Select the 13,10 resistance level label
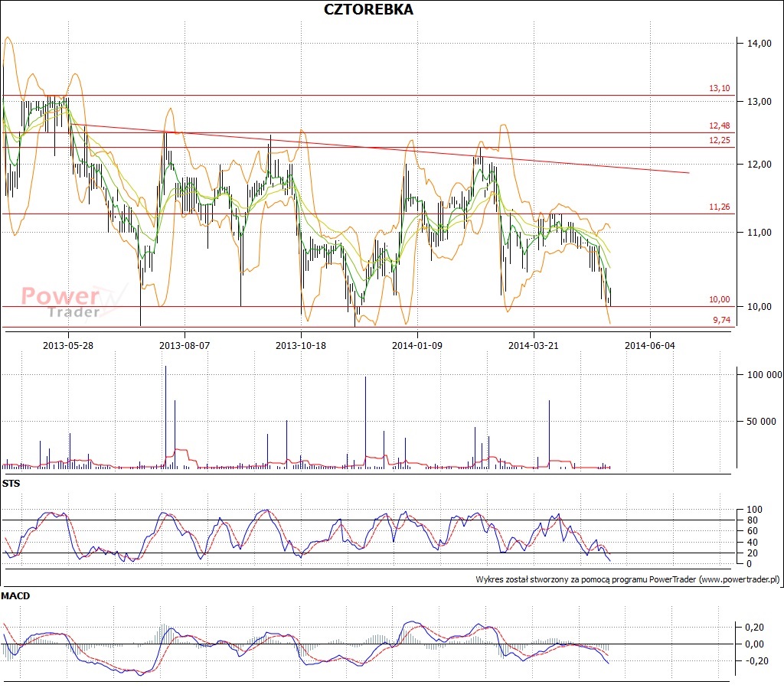 click(719, 88)
